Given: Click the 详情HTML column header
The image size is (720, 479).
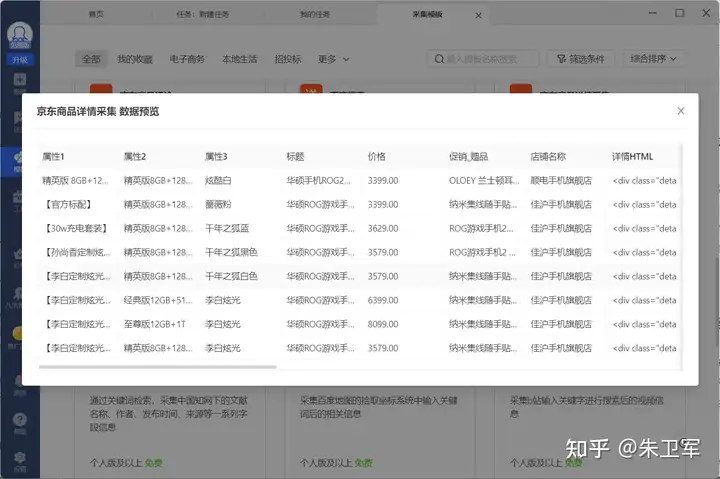Looking at the screenshot, I should pos(632,157).
